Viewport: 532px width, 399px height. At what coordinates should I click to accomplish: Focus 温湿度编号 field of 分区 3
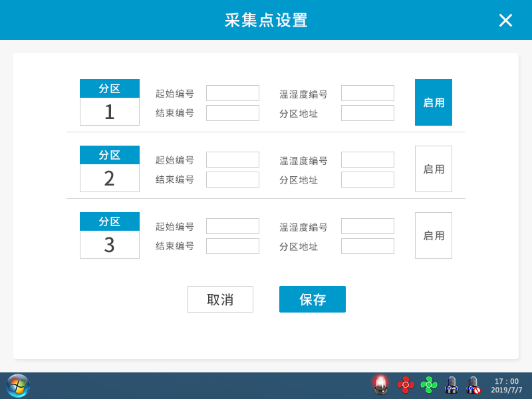368,226
